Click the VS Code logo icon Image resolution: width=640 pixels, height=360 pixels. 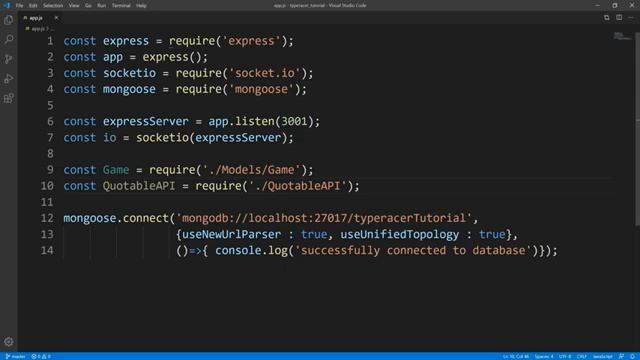[x=7, y=5]
